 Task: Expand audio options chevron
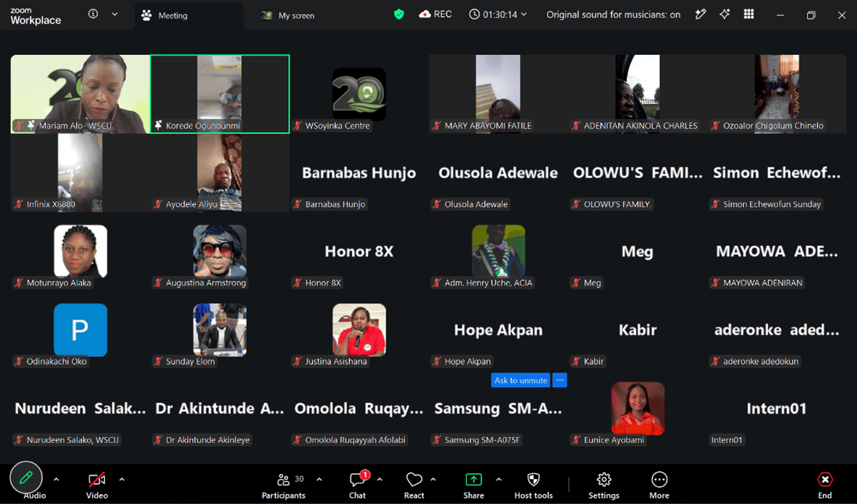tap(56, 480)
